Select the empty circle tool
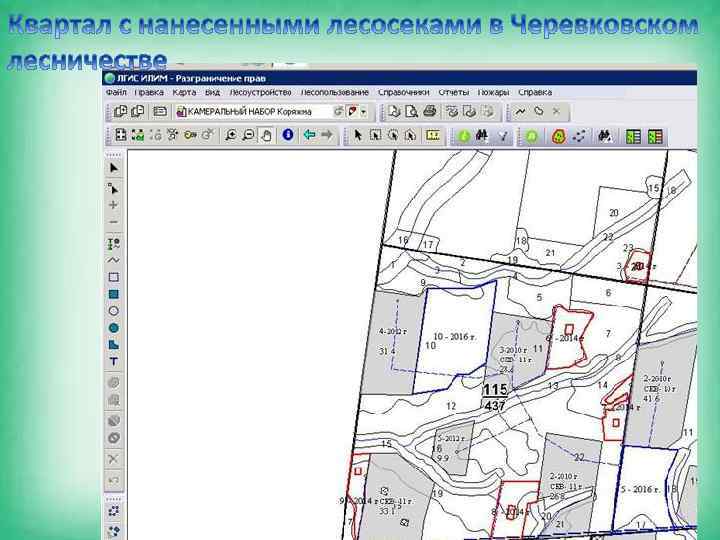Viewport: 720px width, 540px height. pos(113,311)
